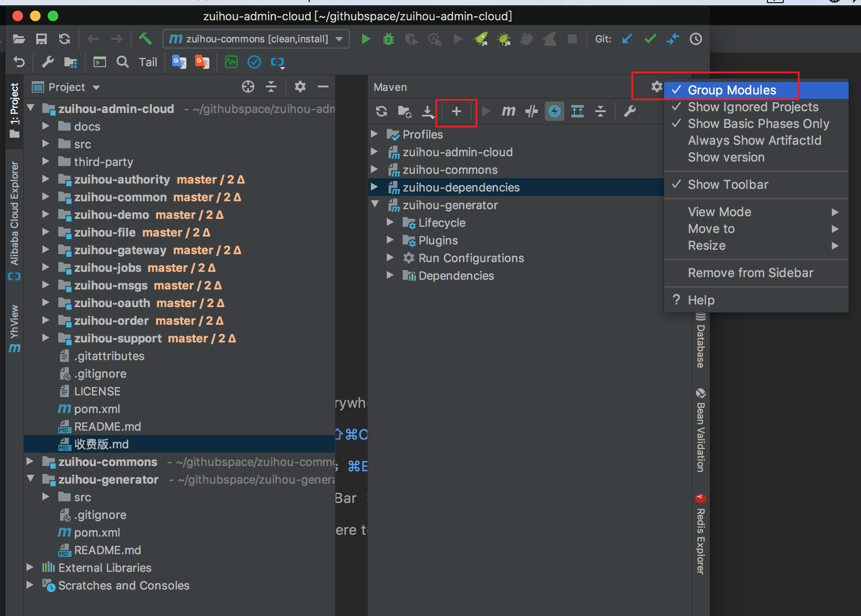This screenshot has width=861, height=616.
Task: Click Download Sources icon in Maven toolbar
Action: coord(428,112)
